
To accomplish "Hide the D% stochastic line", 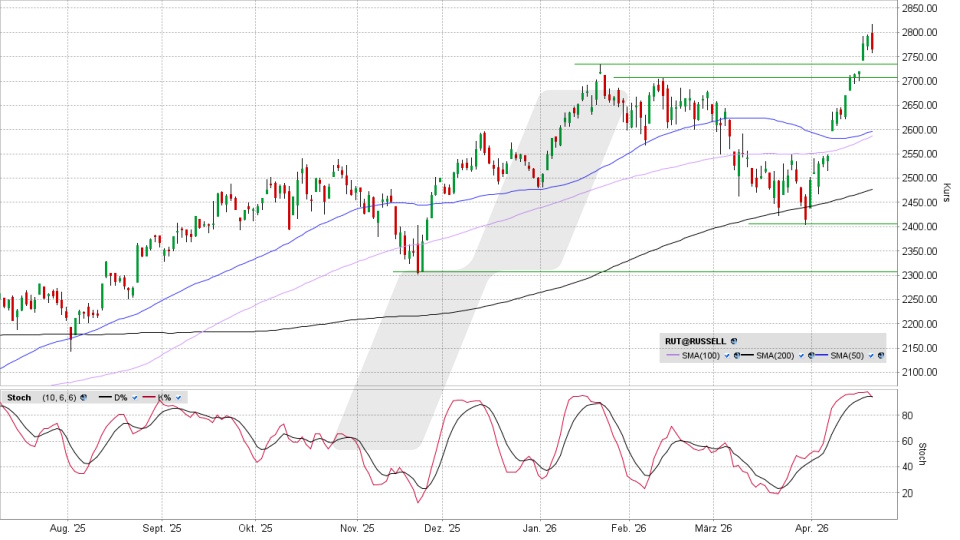I will point(133,397).
